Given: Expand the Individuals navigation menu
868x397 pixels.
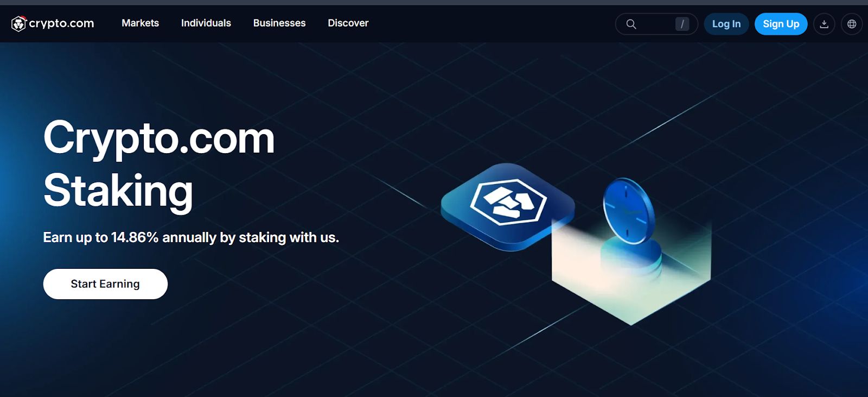Looking at the screenshot, I should point(206,23).
